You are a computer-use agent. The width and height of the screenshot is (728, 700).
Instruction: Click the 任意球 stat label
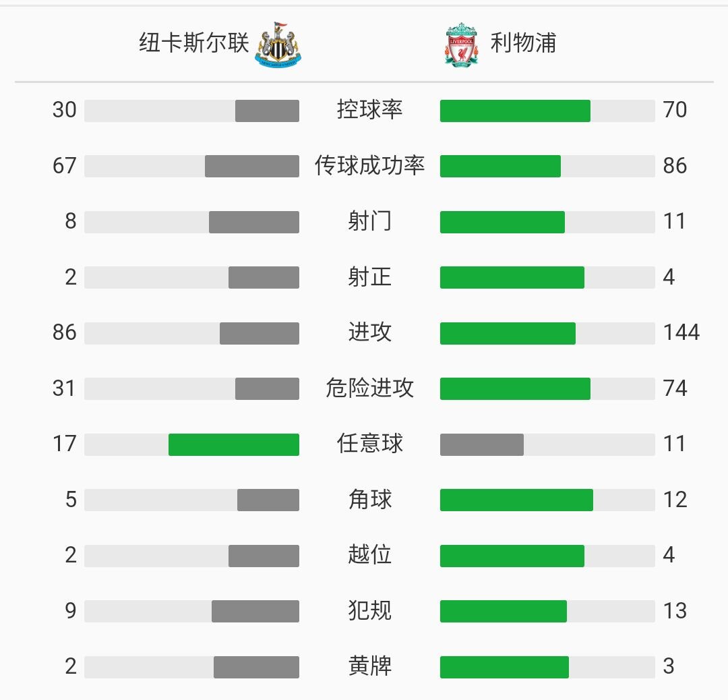pos(369,444)
